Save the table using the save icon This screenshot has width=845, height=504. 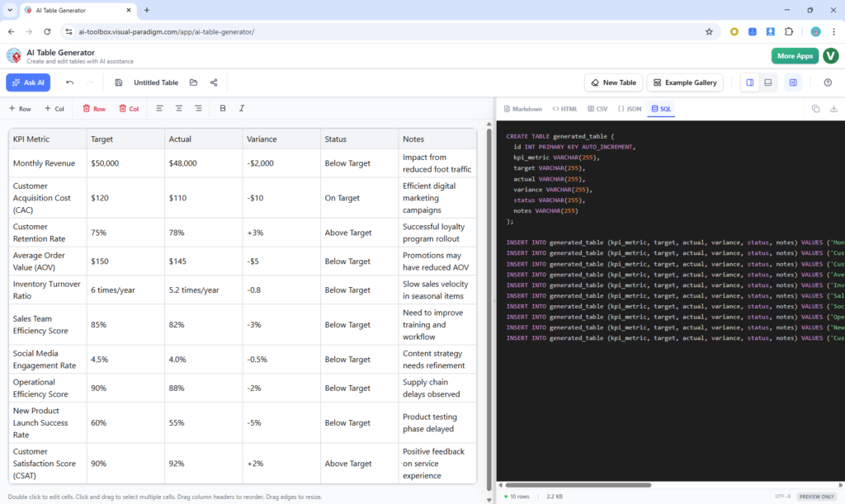[x=118, y=82]
